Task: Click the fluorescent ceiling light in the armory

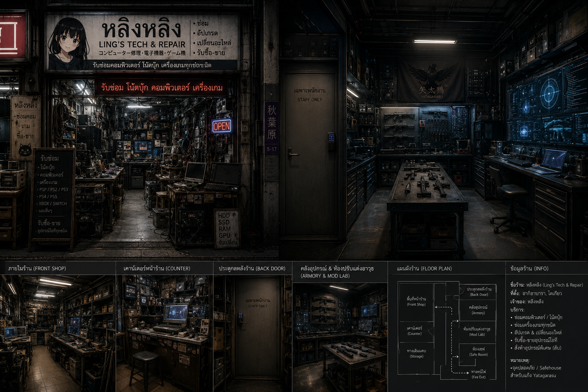Action: [435, 41]
